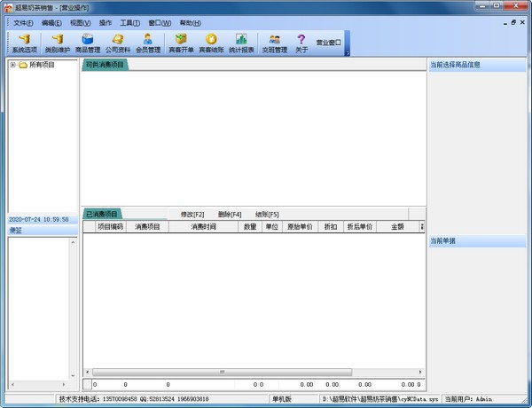Viewport: 532px width, 408px height.
Task: Open 统计报表 statistics report icon
Action: pos(241,43)
